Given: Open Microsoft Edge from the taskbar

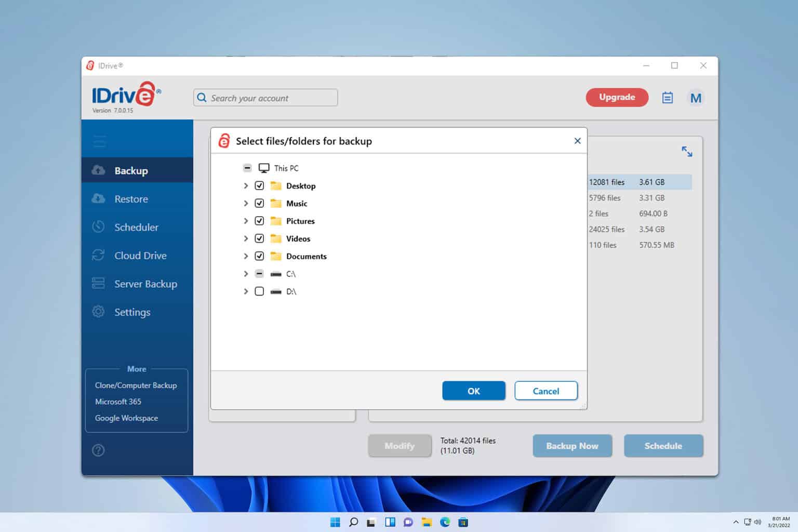Looking at the screenshot, I should (445, 522).
